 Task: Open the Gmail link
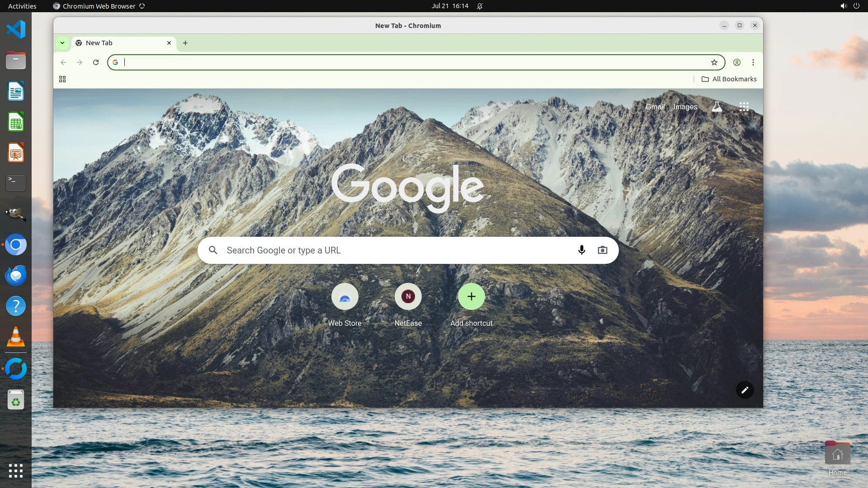pos(655,107)
